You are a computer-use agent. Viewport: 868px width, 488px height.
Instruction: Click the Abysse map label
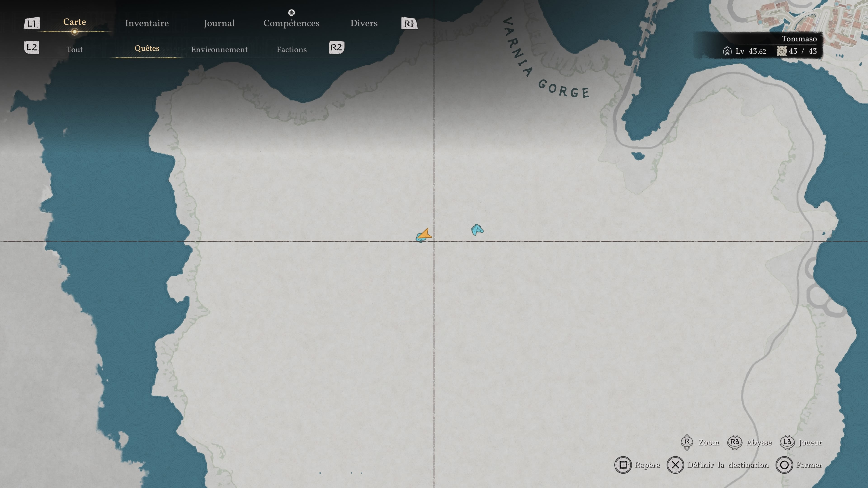(759, 443)
